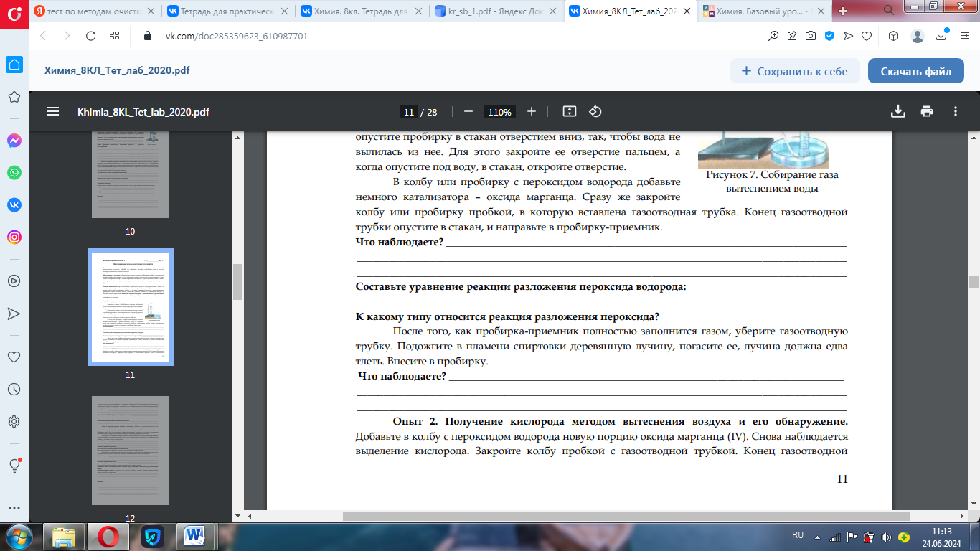Take a snapshot with the camera icon
Image resolution: width=980 pixels, height=551 pixels.
(810, 36)
